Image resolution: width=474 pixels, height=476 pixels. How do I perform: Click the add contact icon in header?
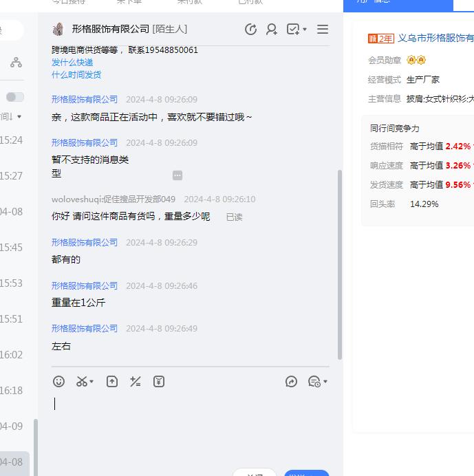tap(272, 29)
